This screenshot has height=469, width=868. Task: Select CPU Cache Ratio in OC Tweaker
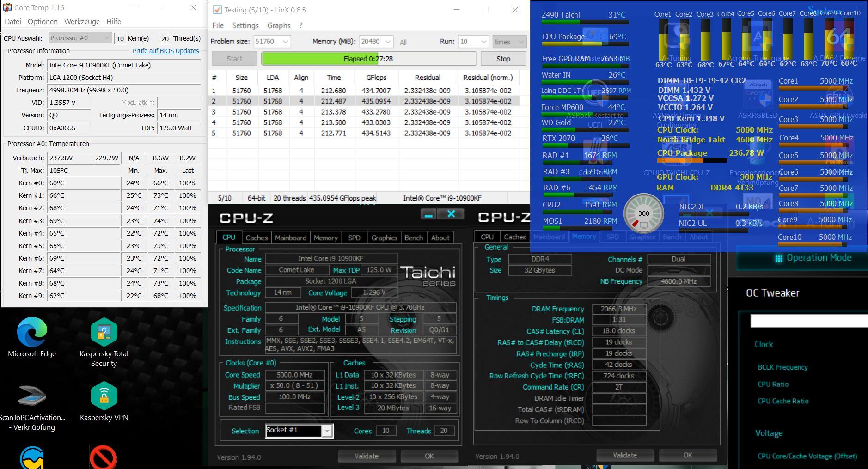pyautogui.click(x=783, y=401)
